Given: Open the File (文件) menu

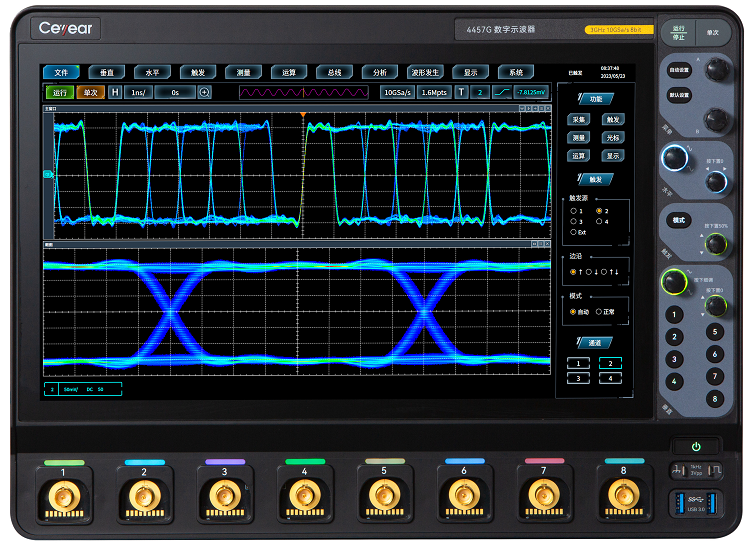Looking at the screenshot, I should coord(60,73).
